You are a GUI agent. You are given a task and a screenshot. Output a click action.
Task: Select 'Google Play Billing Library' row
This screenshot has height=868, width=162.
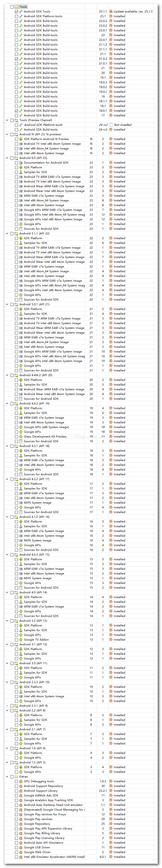[x=42, y=833]
